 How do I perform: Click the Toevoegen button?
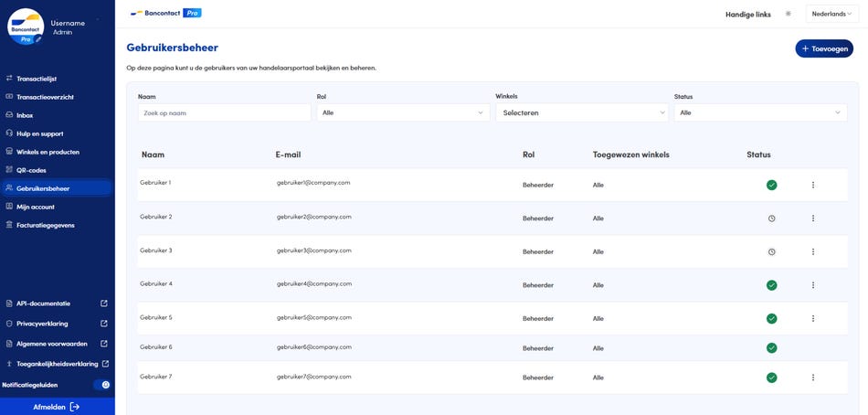[x=823, y=48]
